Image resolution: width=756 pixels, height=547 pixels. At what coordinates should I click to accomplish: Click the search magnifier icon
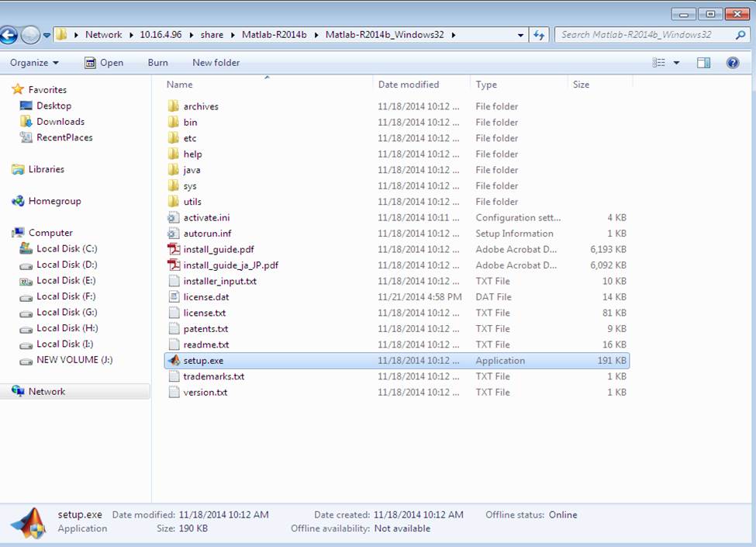coord(740,35)
